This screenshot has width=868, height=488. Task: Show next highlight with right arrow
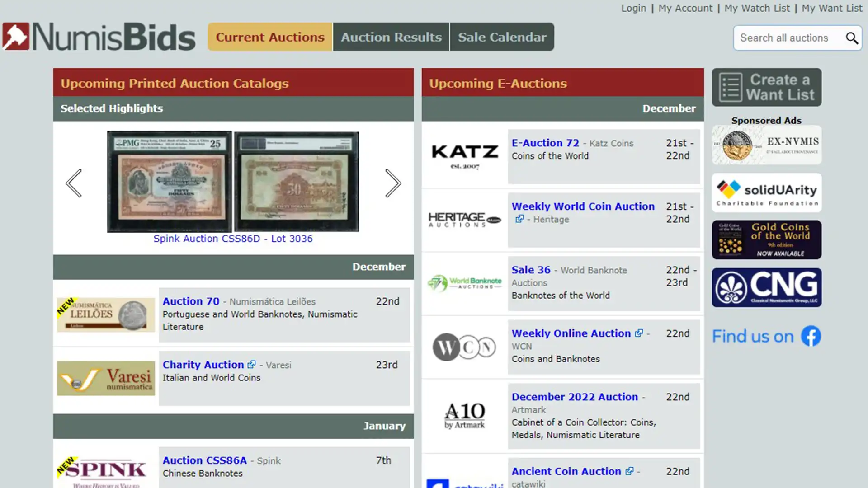point(393,183)
